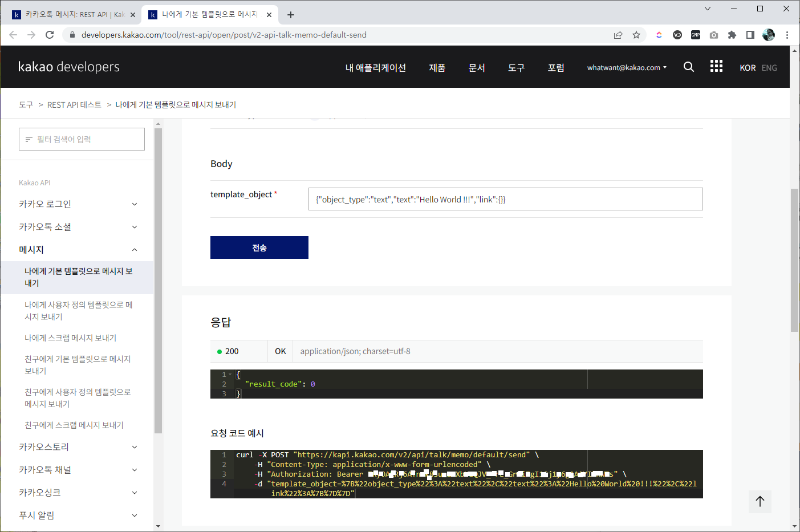Click the template_object input field
Screen dimensions: 800x532
click(x=506, y=199)
